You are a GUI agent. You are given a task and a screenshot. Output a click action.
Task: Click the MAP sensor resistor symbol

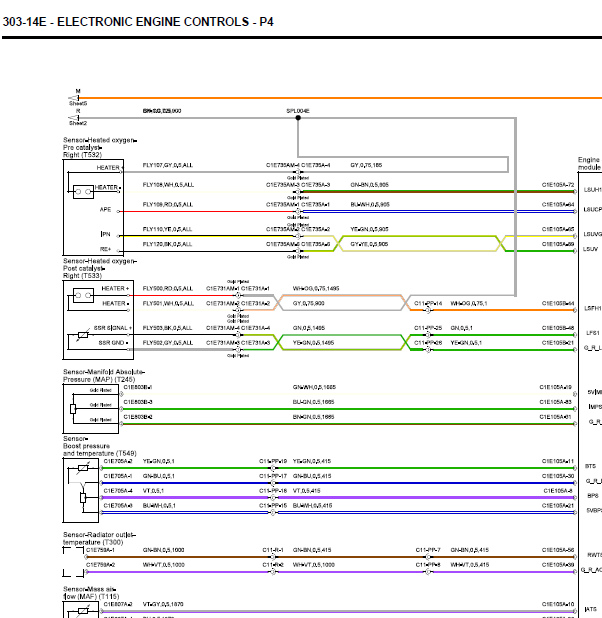pos(73,409)
